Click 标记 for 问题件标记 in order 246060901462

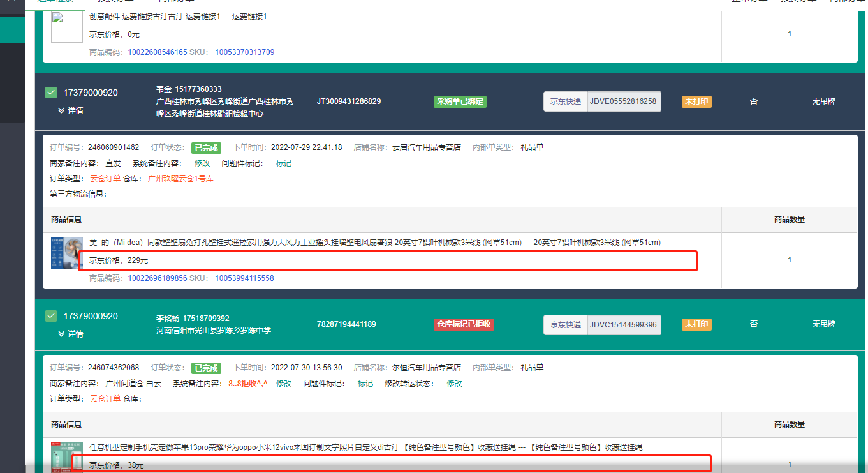[284, 163]
